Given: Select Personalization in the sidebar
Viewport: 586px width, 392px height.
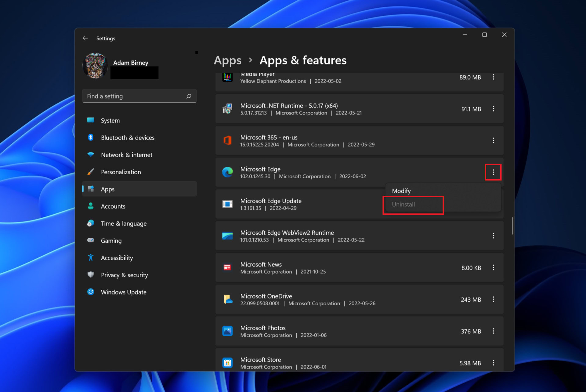Looking at the screenshot, I should click(139, 172).
